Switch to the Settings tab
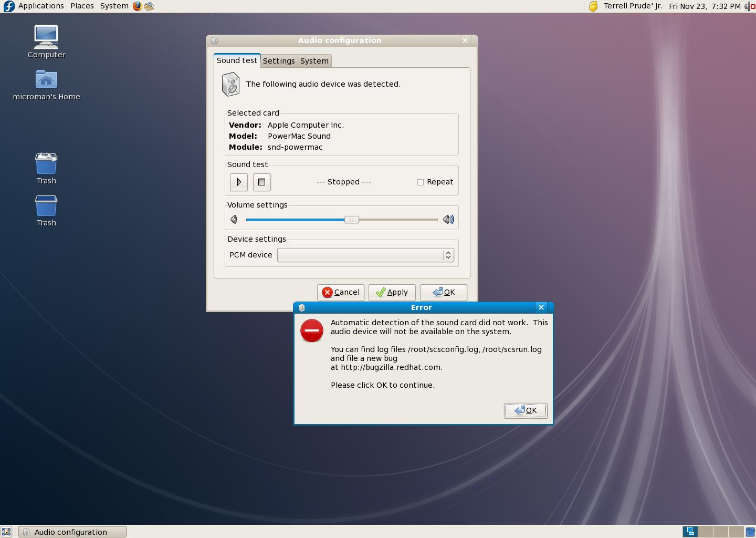This screenshot has width=756, height=538. pos(279,61)
